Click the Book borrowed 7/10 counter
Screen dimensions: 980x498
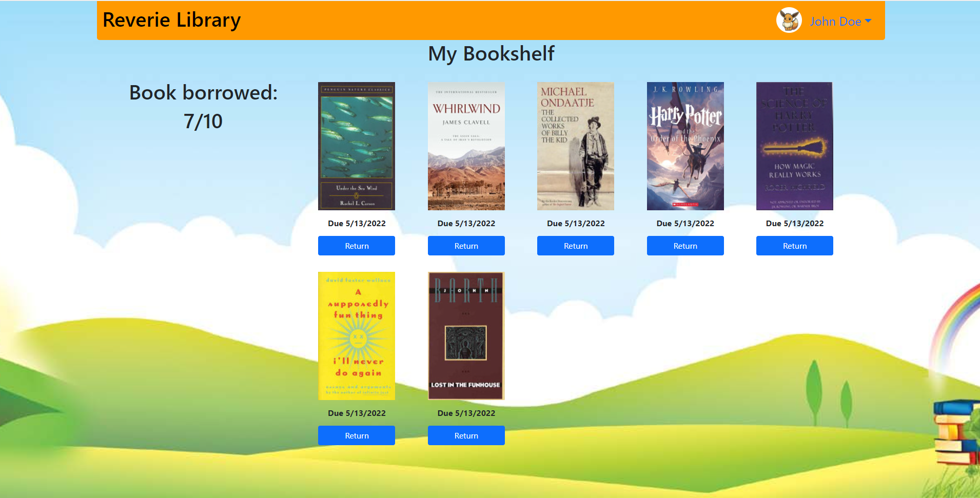tap(203, 107)
